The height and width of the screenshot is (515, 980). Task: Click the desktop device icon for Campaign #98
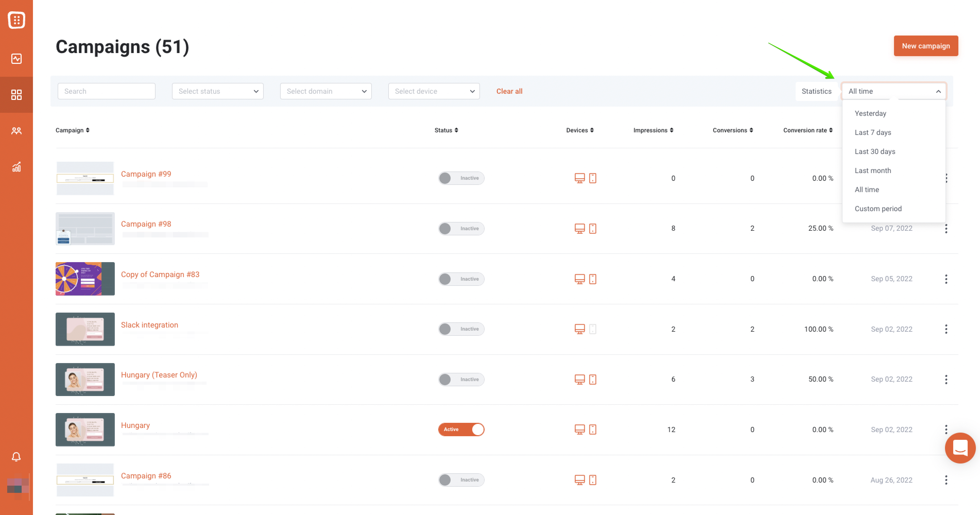click(579, 229)
